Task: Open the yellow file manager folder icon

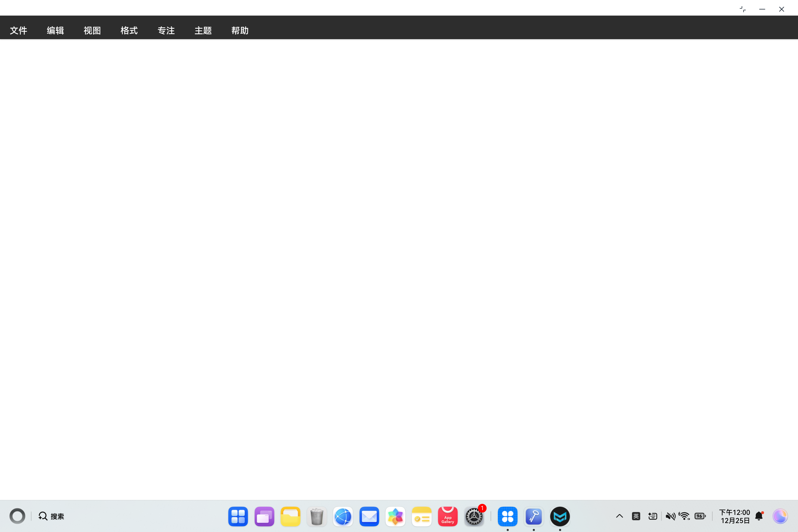Action: (291, 516)
